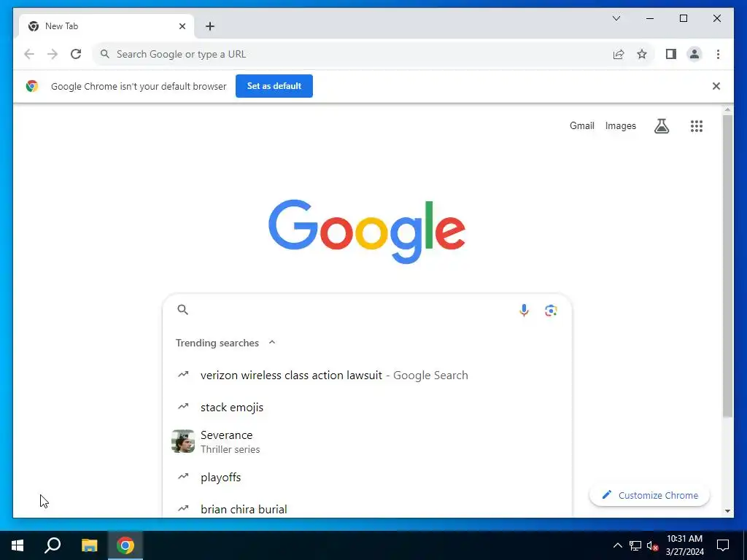Select the Severance Thriller series suggestion
The height and width of the screenshot is (560, 747).
pos(367,441)
